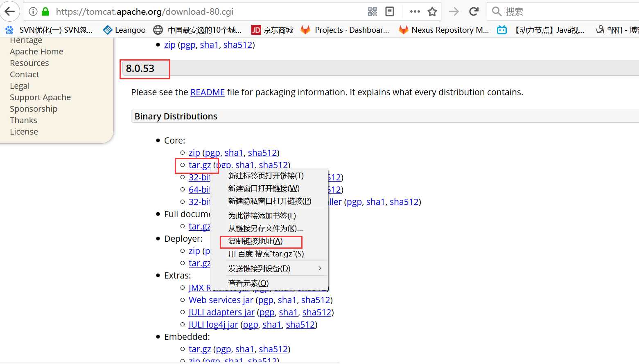Image resolution: width=639 pixels, height=364 pixels.
Task: Open Apache Home sidebar link
Action: (36, 52)
